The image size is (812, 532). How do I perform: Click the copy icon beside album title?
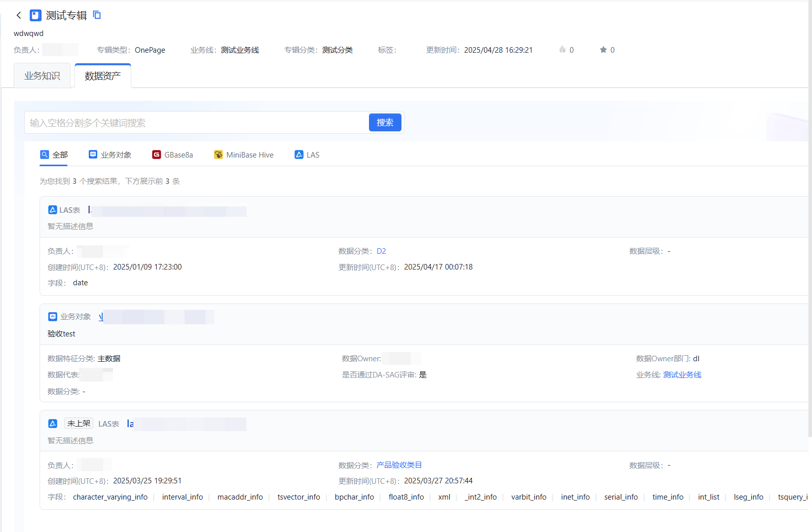point(97,15)
